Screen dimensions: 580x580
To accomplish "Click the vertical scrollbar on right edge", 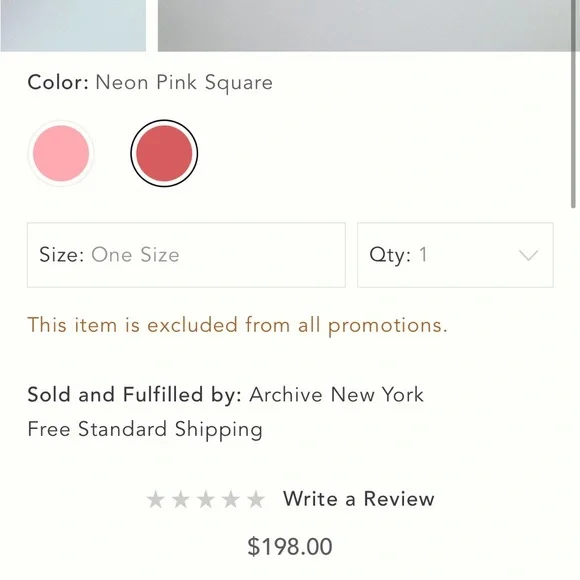I will coord(573,104).
